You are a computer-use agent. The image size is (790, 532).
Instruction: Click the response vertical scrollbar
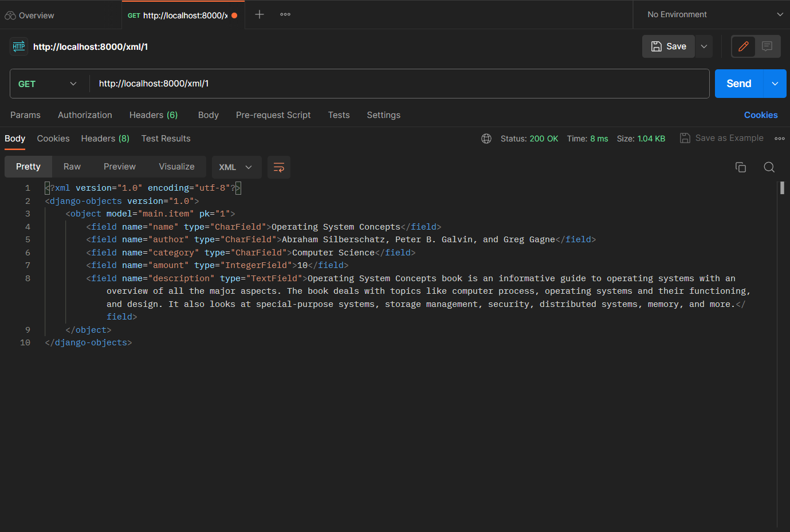[782, 188]
